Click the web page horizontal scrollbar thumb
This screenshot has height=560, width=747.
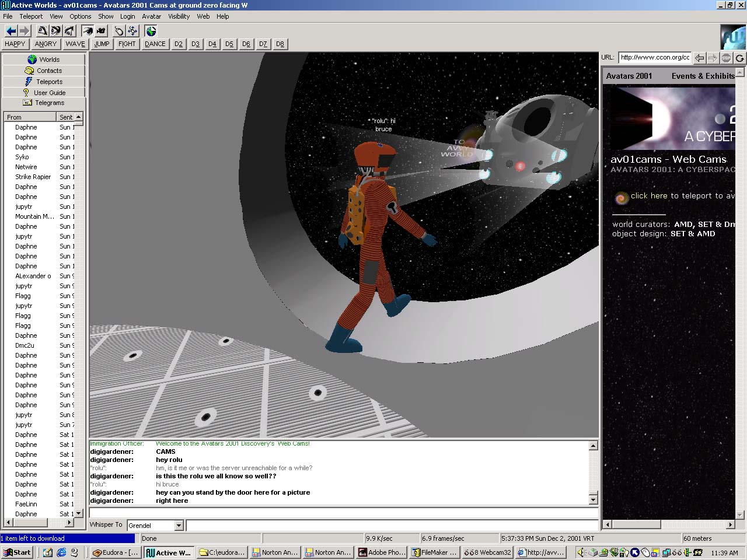tap(636, 524)
